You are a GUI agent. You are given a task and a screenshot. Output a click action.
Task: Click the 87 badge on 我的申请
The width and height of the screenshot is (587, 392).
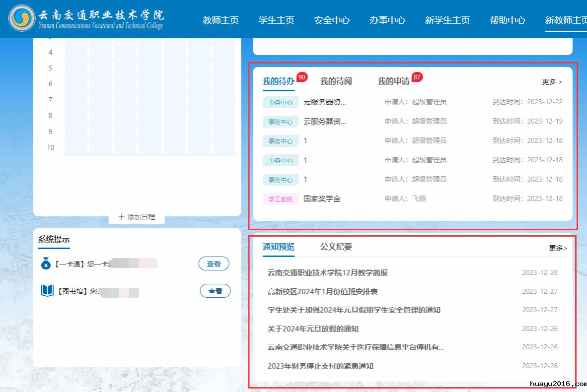417,77
